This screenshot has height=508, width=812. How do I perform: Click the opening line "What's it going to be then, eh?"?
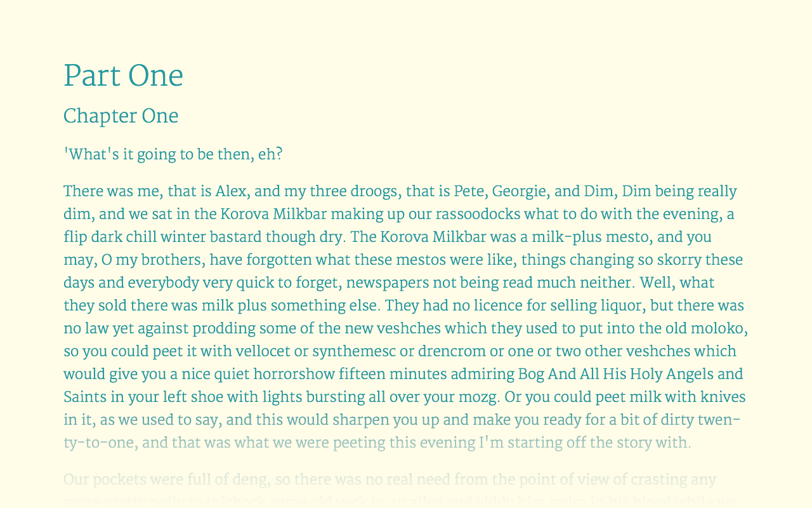click(173, 154)
